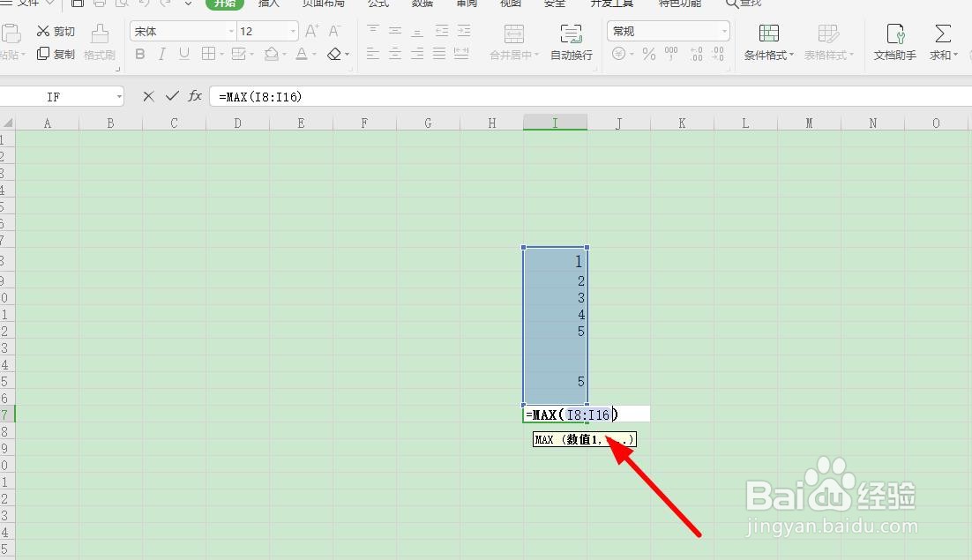
Task: Click the justify alignment icon
Action: (x=439, y=54)
